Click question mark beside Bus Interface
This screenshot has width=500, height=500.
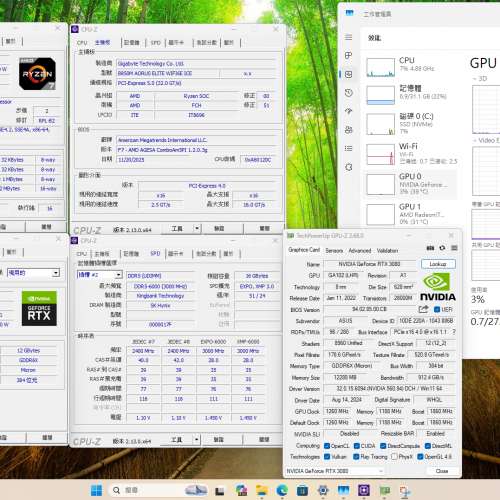click(x=454, y=332)
